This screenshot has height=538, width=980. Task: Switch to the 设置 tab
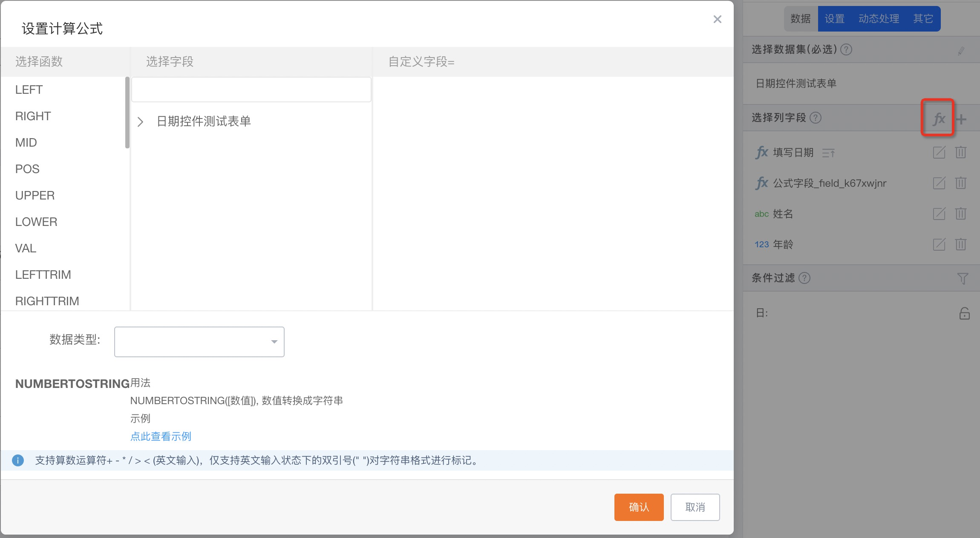coord(834,19)
